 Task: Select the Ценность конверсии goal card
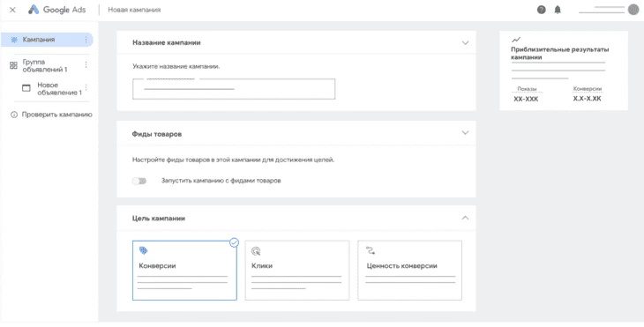click(x=409, y=271)
